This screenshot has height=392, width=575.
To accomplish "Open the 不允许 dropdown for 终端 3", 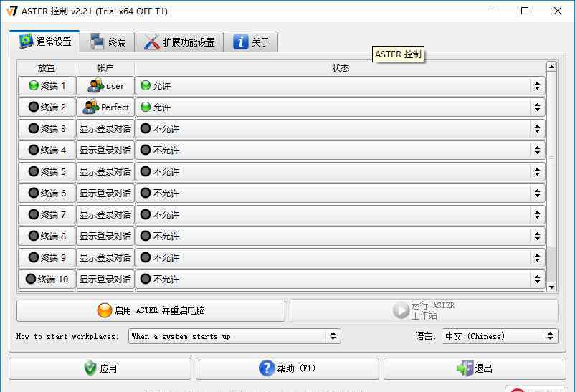I will pyautogui.click(x=341, y=129).
